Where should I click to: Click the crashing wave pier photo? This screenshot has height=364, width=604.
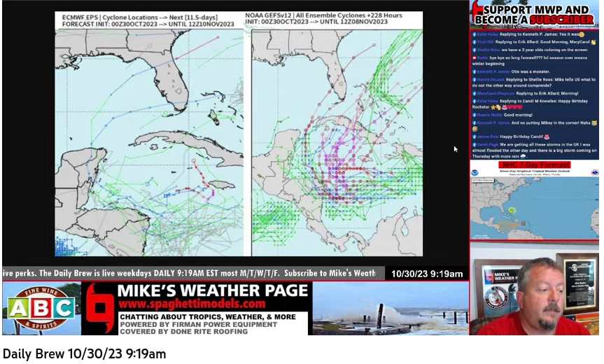click(x=391, y=308)
